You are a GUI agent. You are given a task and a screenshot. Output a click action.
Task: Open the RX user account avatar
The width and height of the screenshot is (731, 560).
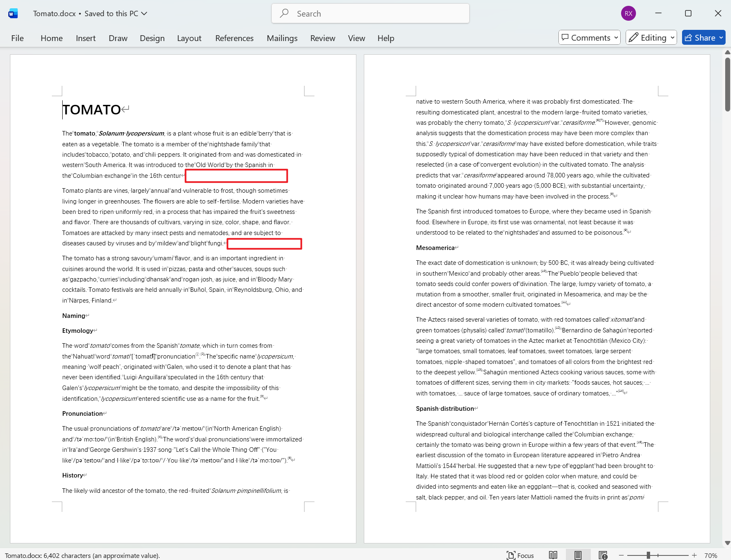pos(628,13)
